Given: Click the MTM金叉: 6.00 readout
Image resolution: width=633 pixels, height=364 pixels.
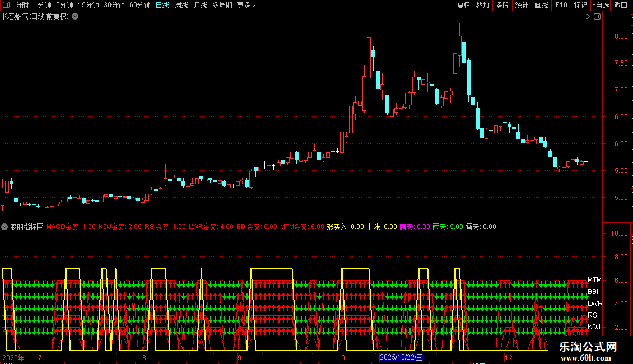Looking at the screenshot, I should [x=302, y=227].
